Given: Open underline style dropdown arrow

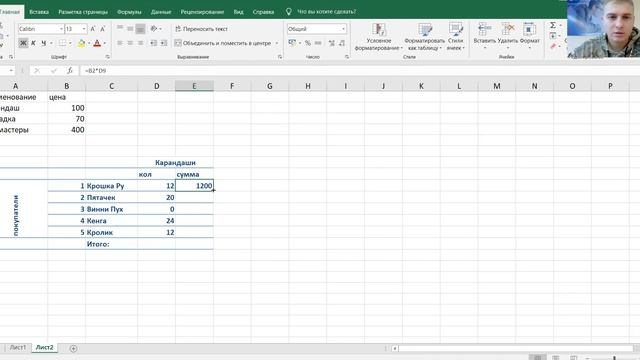Looking at the screenshot, I should (x=51, y=43).
